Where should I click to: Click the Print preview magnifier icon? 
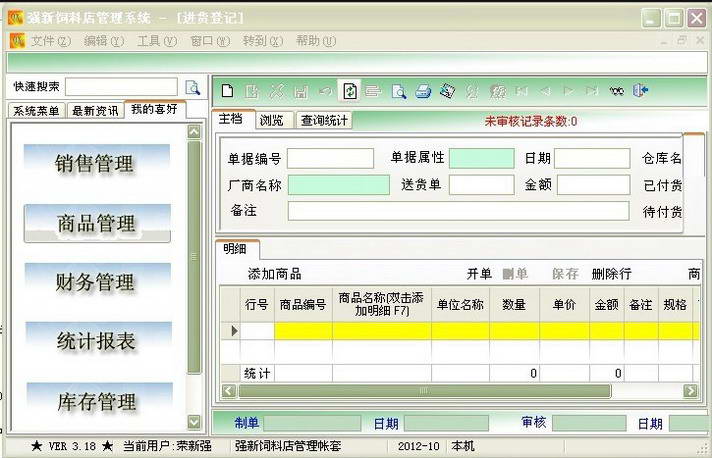coord(398,91)
